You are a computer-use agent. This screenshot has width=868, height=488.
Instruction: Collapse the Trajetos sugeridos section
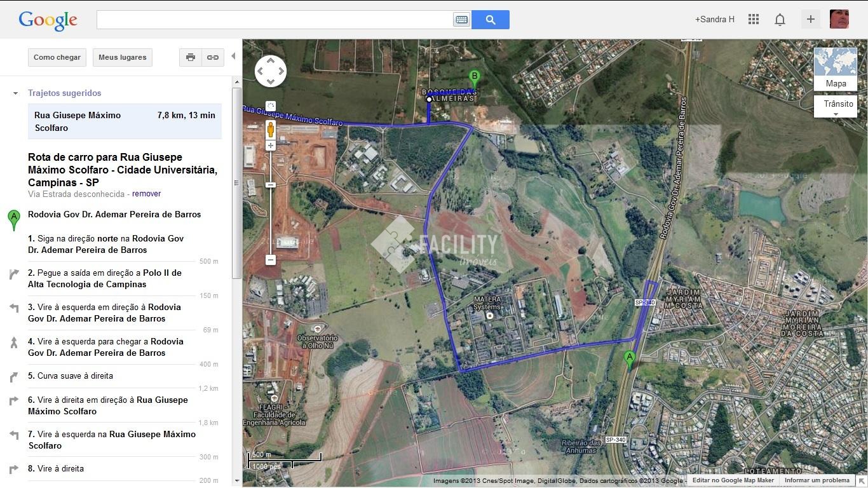click(15, 93)
